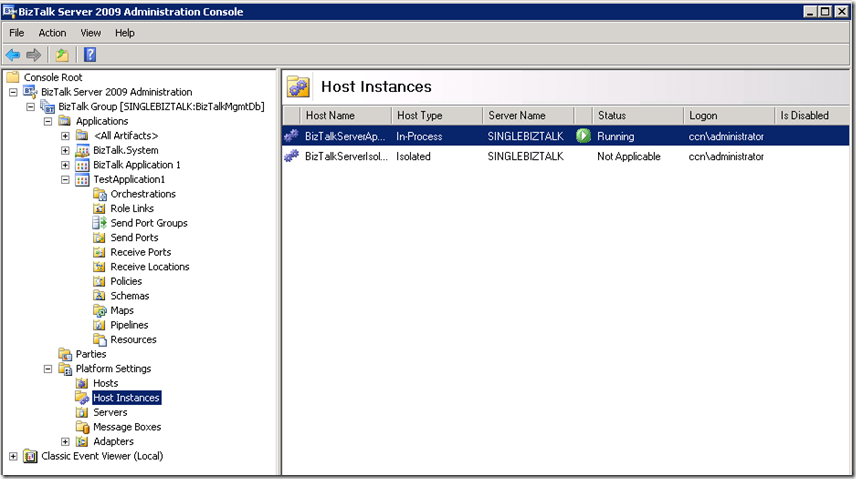856x479 pixels.
Task: Click the Send Port Groups icon
Action: 99,223
